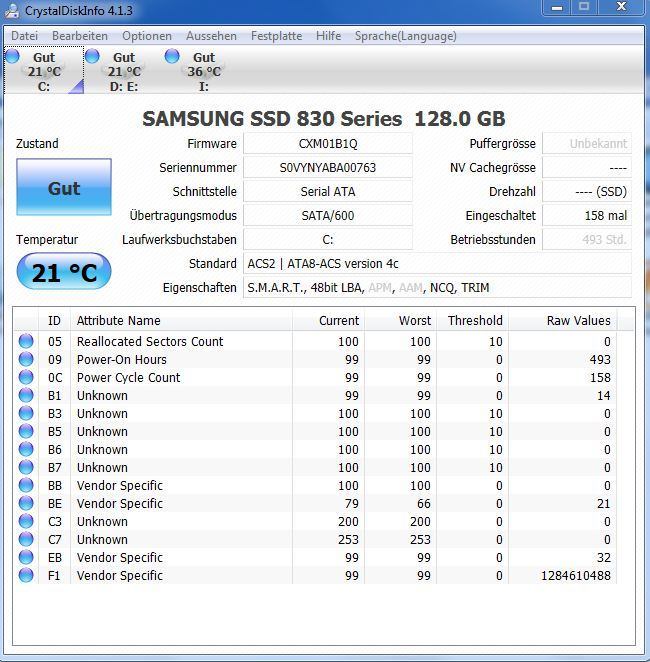The height and width of the screenshot is (662, 650).
Task: Open the Datei menu
Action: [x=24, y=36]
